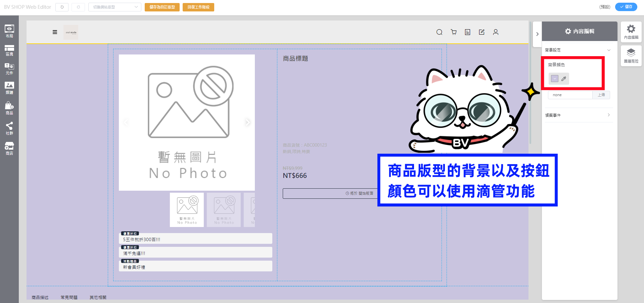Image resolution: width=644 pixels, height=303 pixels.
Task: Click the store logo in preview header
Action: pyautogui.click(x=71, y=32)
